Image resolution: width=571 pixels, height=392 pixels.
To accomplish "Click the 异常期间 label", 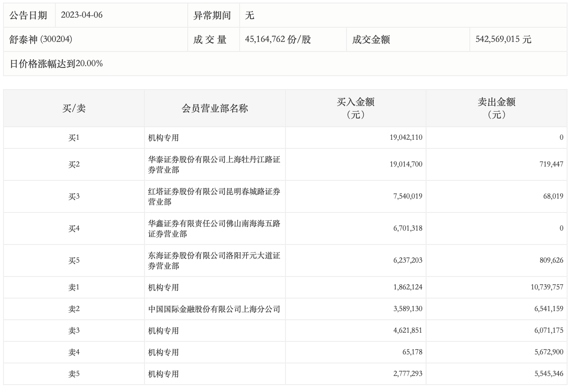I will click(x=212, y=15).
